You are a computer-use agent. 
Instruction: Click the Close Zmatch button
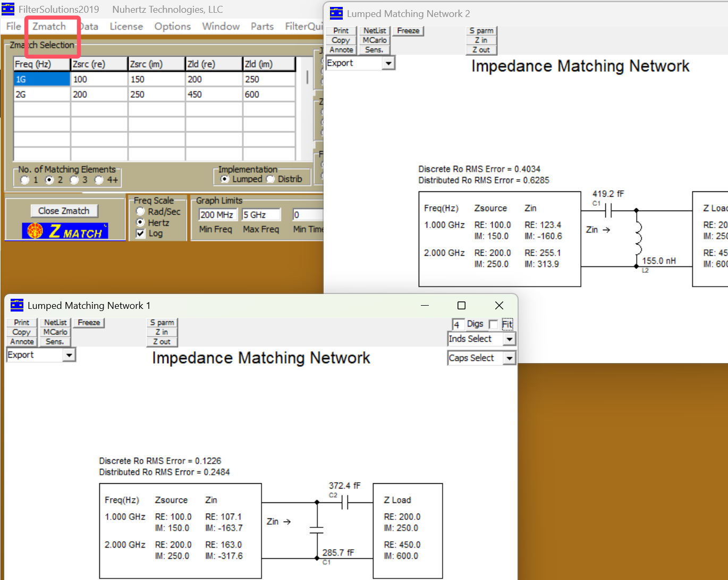(64, 211)
